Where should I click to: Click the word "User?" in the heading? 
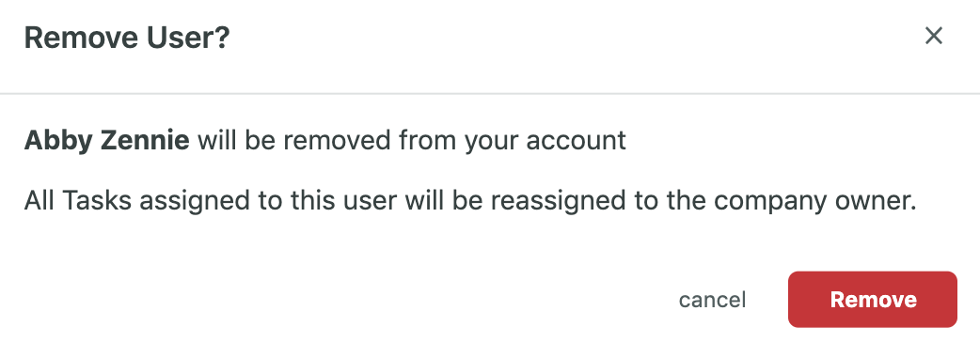coord(188,38)
